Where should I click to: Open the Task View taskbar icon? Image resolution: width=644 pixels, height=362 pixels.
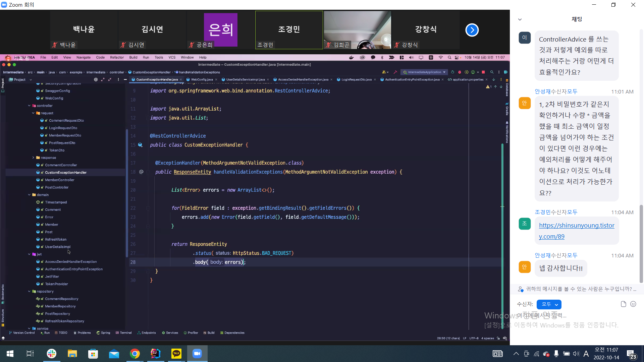tap(30, 354)
